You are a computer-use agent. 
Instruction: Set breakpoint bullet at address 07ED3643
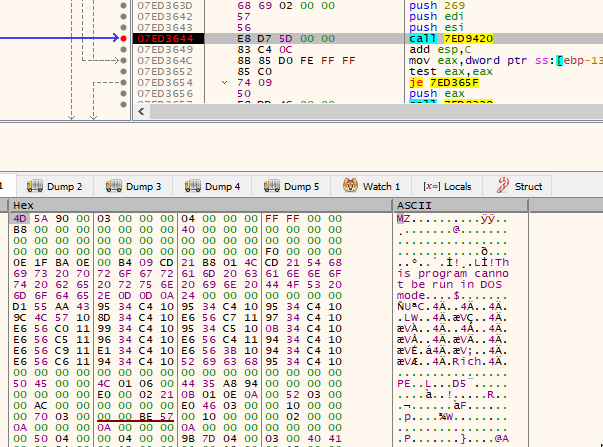[x=123, y=27]
